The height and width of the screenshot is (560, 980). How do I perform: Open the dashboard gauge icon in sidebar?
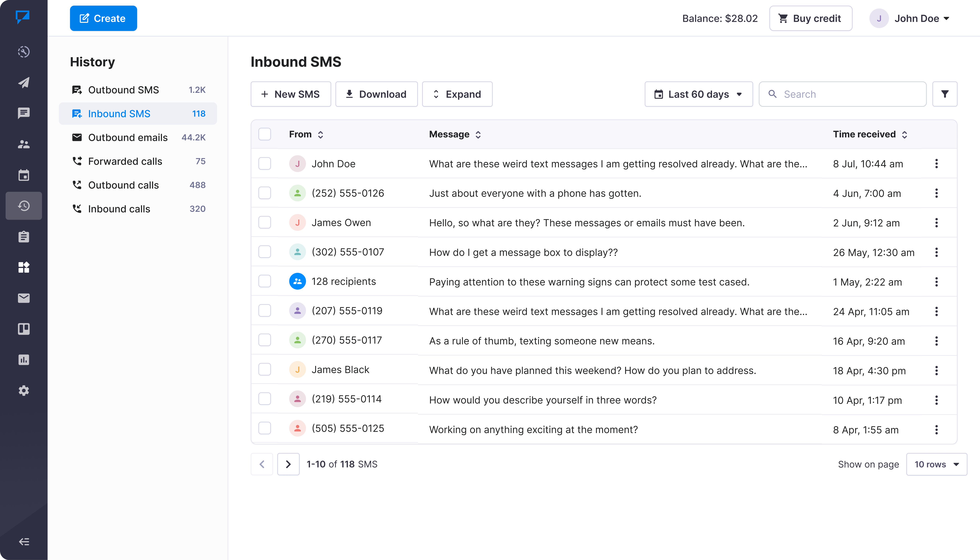click(24, 51)
